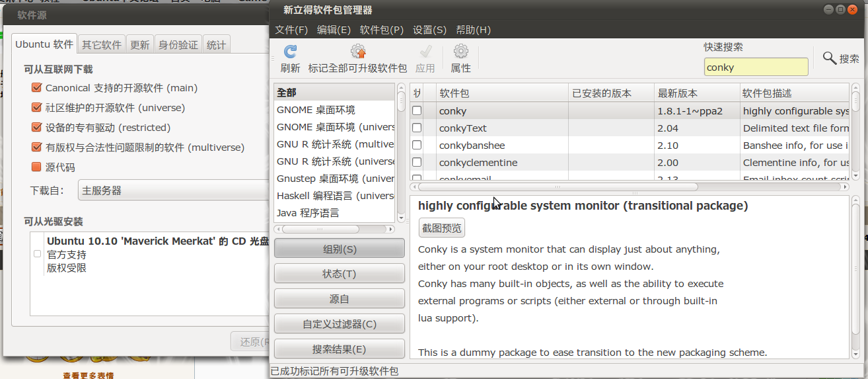Open the 下载自 主服务器 dropdown

click(x=173, y=190)
